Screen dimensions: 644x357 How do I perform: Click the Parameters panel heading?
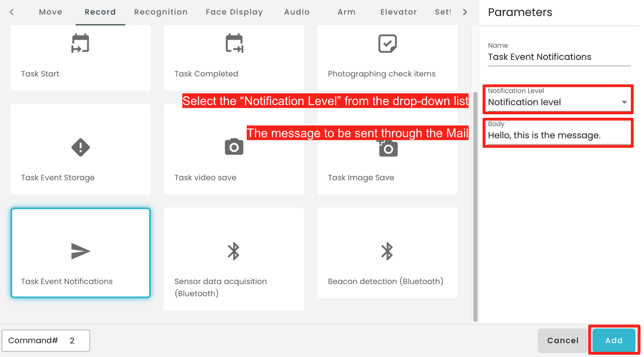pyautogui.click(x=520, y=12)
